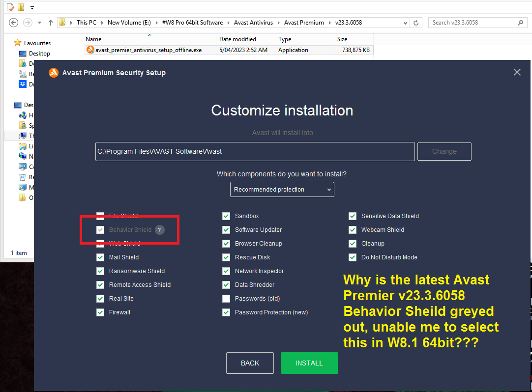Click the refresh icon beside address bar
This screenshot has height=392, width=532.
[416, 23]
